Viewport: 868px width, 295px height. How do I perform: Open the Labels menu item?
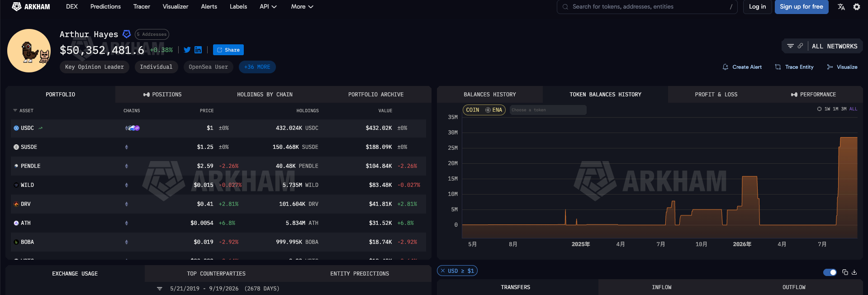click(238, 6)
